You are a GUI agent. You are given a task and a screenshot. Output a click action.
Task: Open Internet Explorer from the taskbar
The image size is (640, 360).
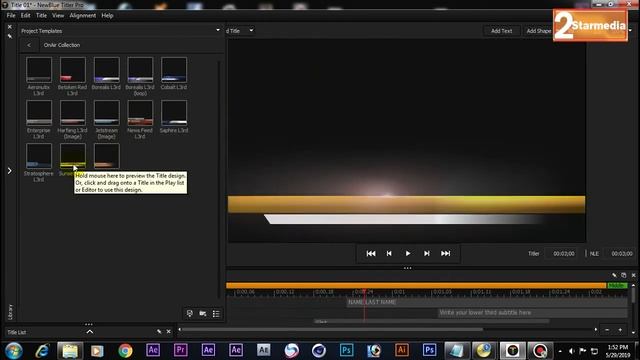point(42,351)
